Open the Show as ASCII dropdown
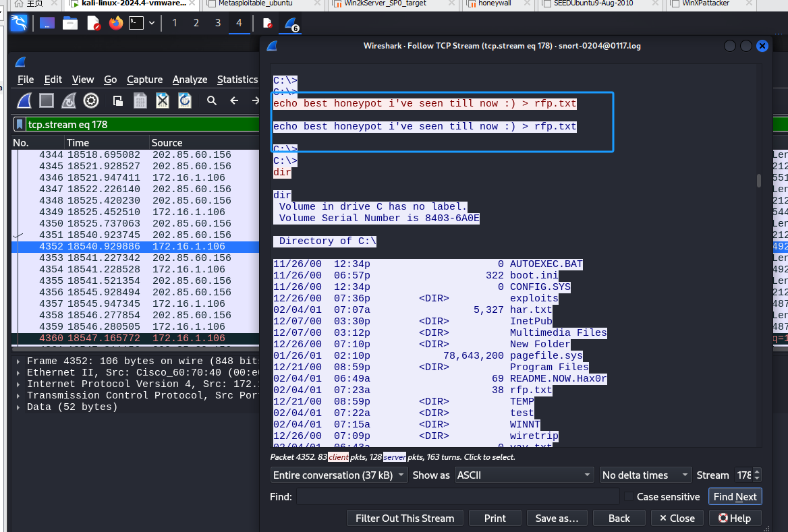This screenshot has height=532, width=788. [524, 475]
